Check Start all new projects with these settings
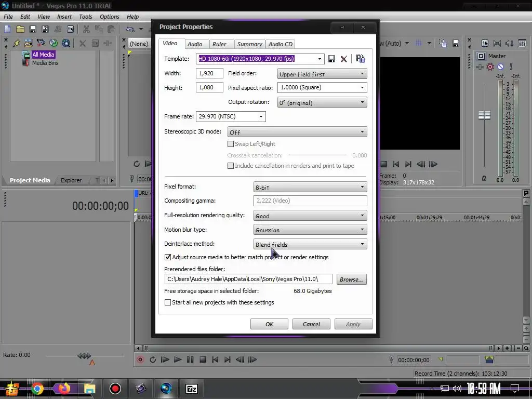Screen dimensions: 532x399 (x=168, y=302)
